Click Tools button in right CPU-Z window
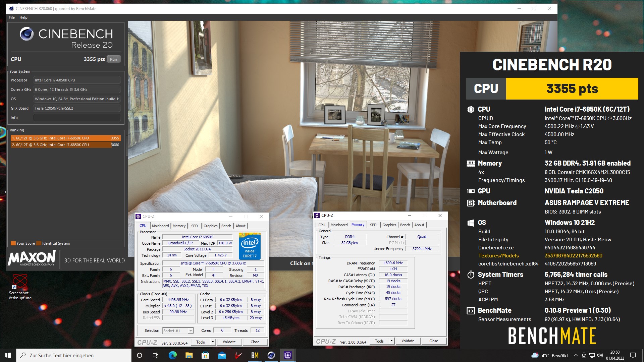 pos(379,341)
